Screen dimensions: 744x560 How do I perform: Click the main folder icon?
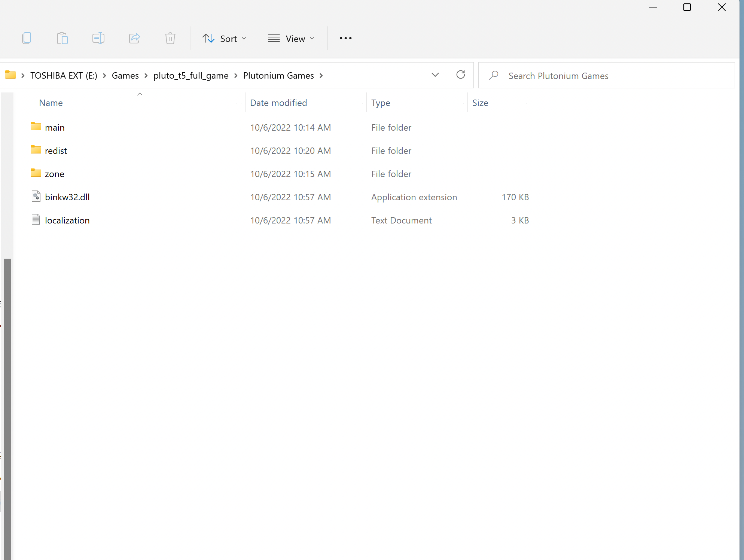coord(36,127)
